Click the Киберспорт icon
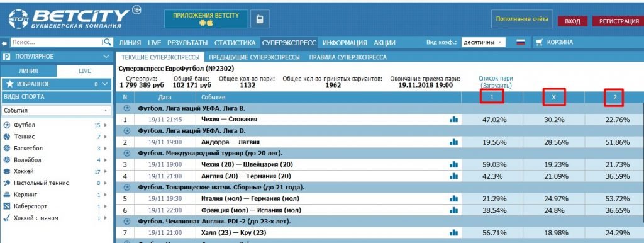 click(x=6, y=206)
